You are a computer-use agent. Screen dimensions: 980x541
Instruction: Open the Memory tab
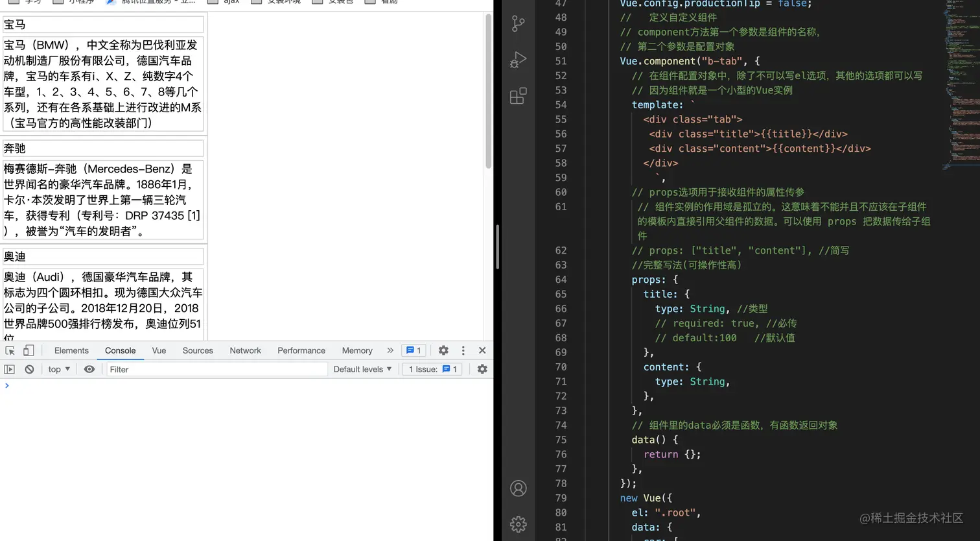coord(357,350)
